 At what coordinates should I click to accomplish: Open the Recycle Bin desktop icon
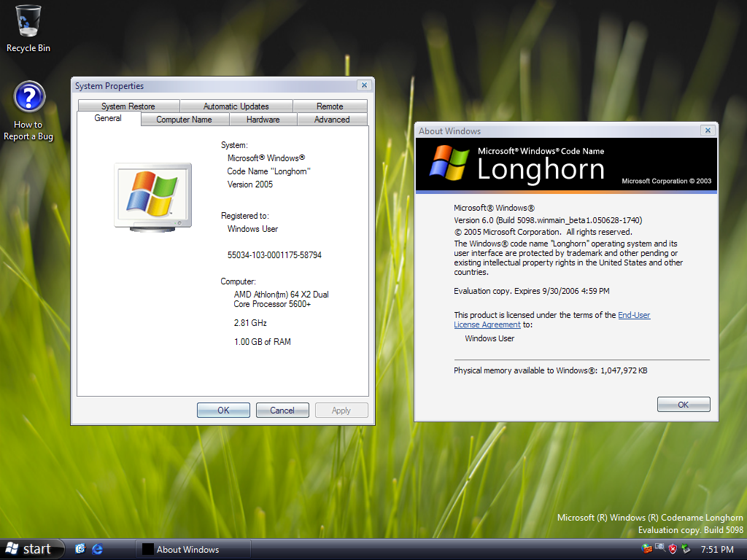pyautogui.click(x=28, y=22)
